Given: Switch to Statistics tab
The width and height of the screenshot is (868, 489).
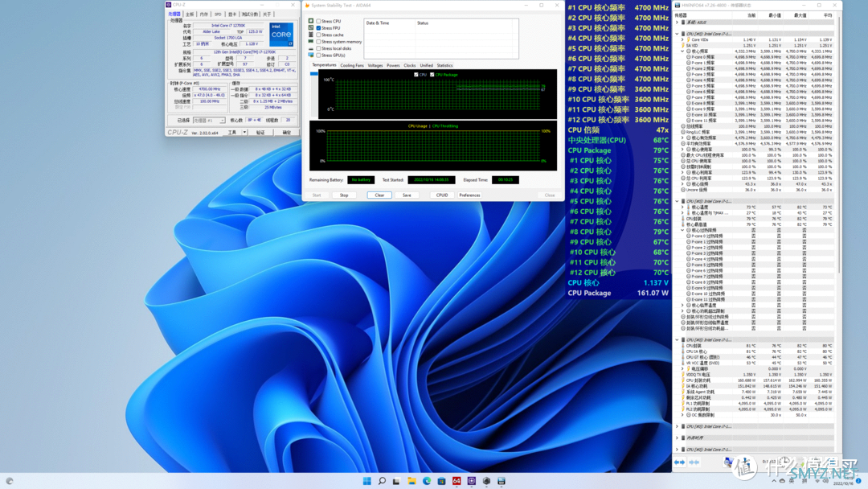Looking at the screenshot, I should [444, 65].
